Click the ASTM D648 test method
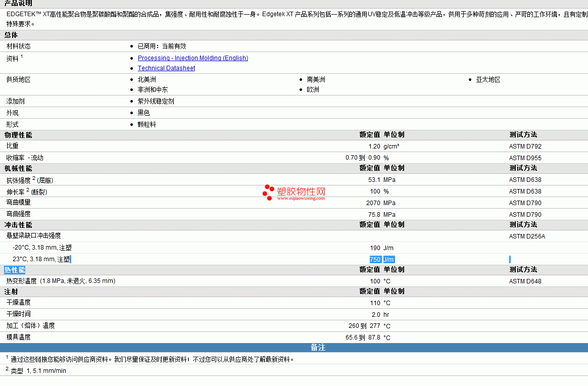Screen dimensions: 588x386 (x=525, y=281)
